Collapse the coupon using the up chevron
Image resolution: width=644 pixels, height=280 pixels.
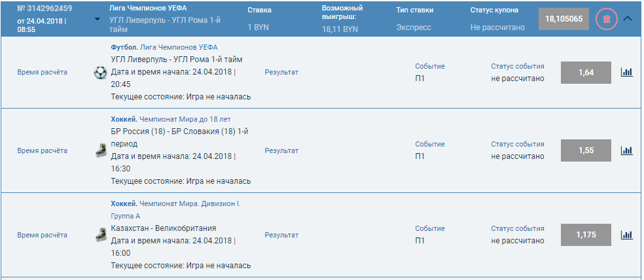[x=628, y=18]
